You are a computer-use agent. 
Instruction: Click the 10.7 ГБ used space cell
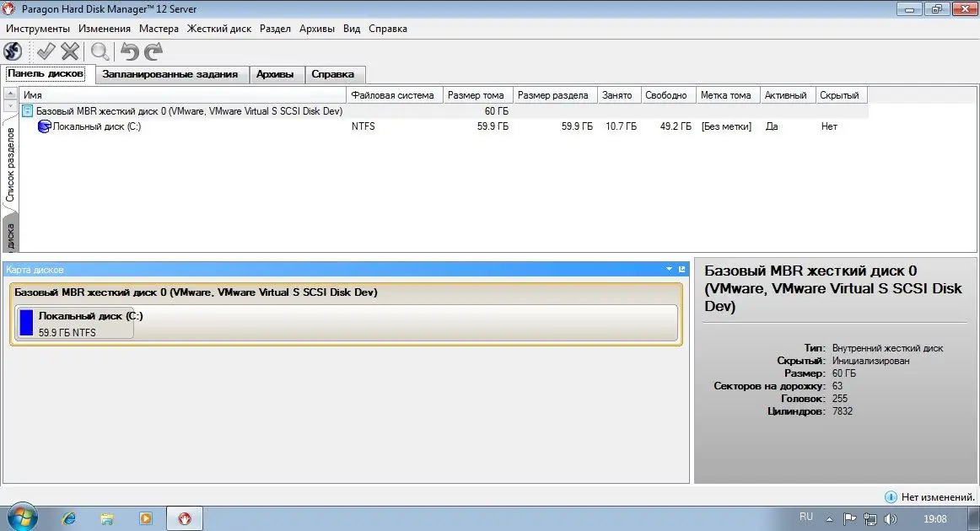(x=621, y=126)
